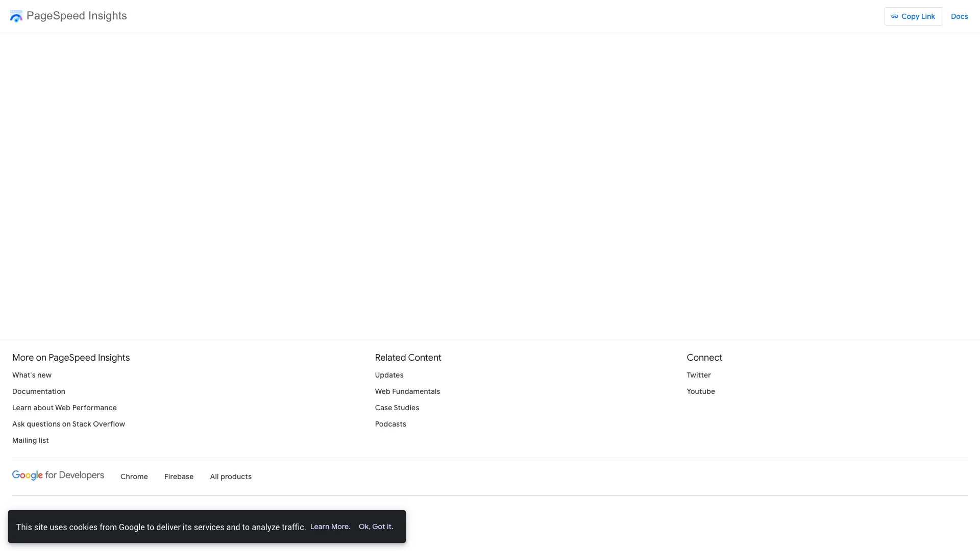Image resolution: width=980 pixels, height=551 pixels.
Task: Open the Web Fundamentals link
Action: 407,391
